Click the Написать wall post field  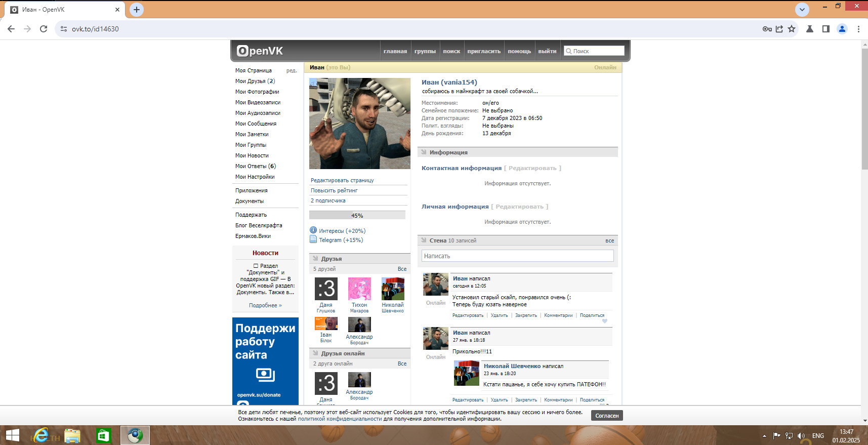[x=517, y=256]
